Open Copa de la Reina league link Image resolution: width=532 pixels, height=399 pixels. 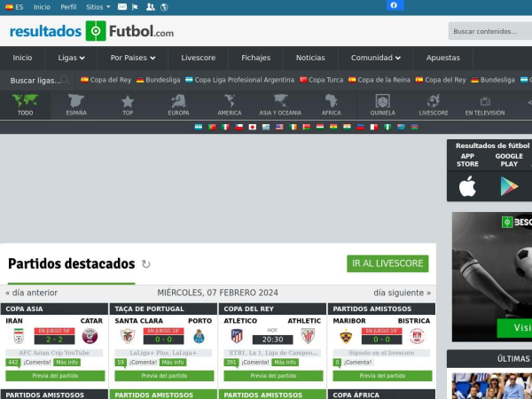pyautogui.click(x=379, y=80)
